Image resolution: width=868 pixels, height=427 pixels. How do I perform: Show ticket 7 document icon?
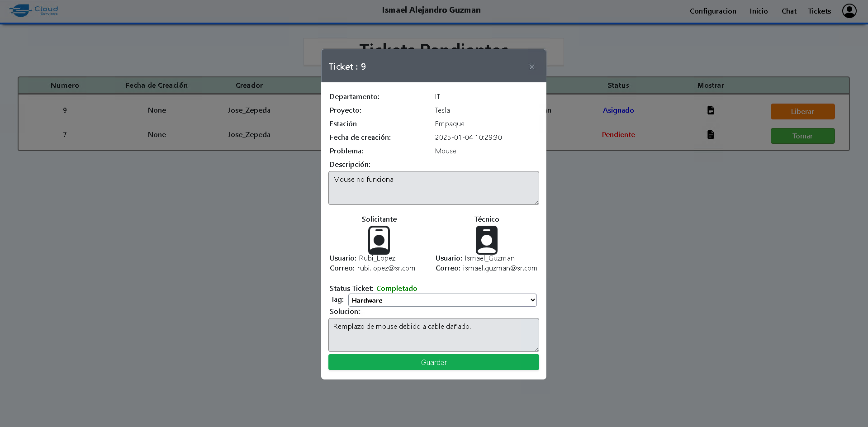tap(711, 135)
